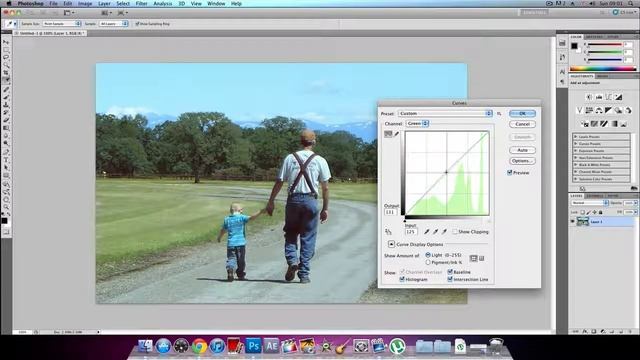The height and width of the screenshot is (360, 640).
Task: Open the Layer menu
Action: click(x=104, y=3)
